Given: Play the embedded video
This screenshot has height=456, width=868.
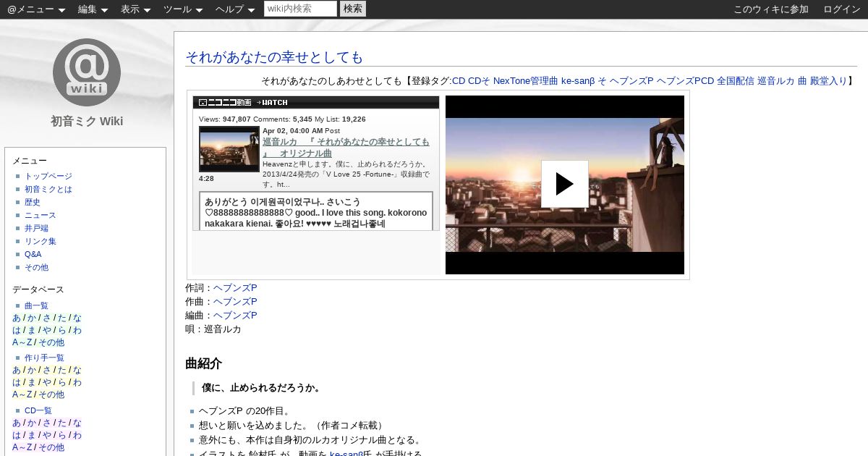Looking at the screenshot, I should (x=564, y=184).
